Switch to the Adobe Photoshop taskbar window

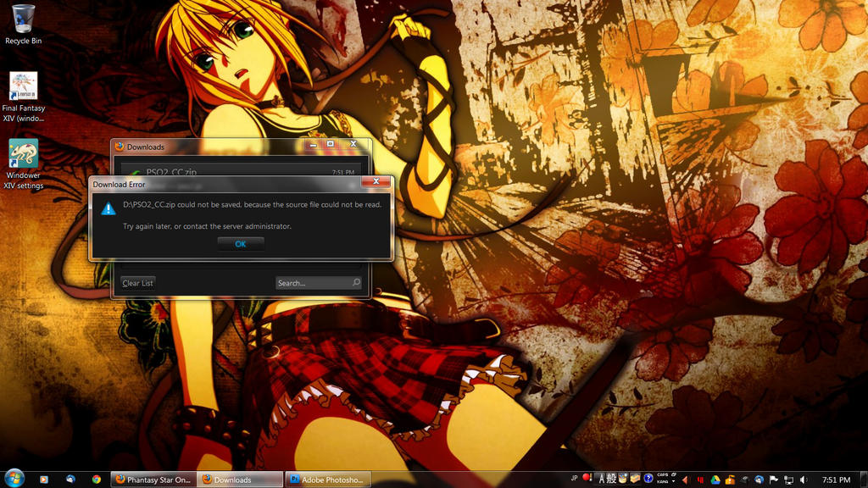point(327,480)
